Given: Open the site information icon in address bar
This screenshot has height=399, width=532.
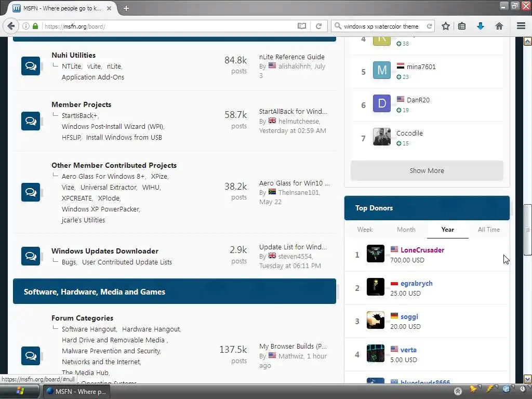Looking at the screenshot, I should tap(26, 26).
